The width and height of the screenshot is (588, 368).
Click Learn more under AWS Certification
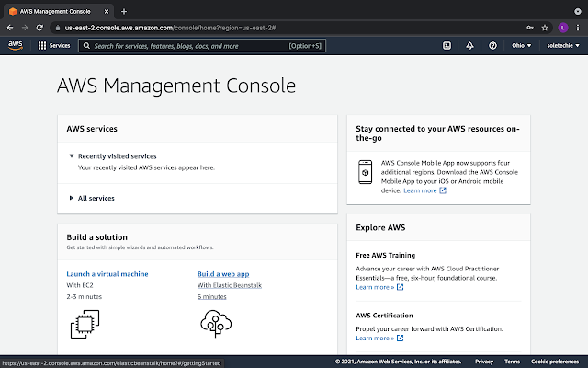375,339
